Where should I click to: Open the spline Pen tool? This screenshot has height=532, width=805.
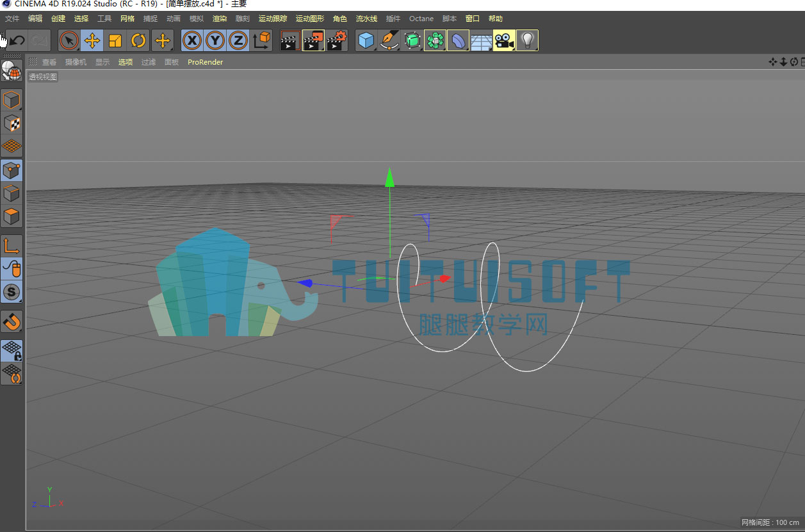point(389,41)
